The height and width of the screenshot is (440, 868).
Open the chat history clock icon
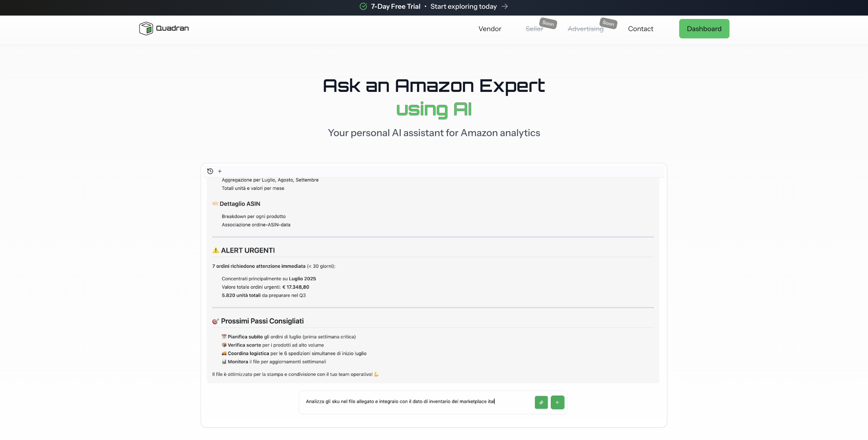point(210,171)
